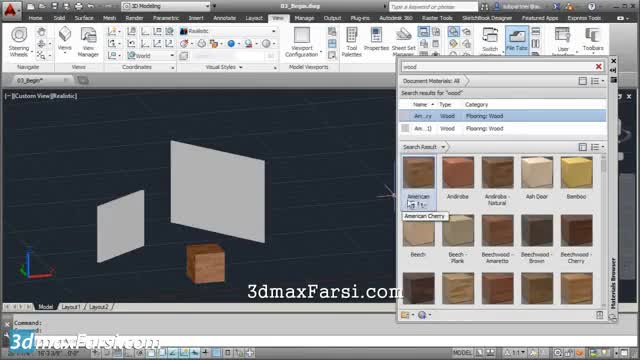
Task: Select the first Flooring: Wood material row
Action: (x=502, y=116)
